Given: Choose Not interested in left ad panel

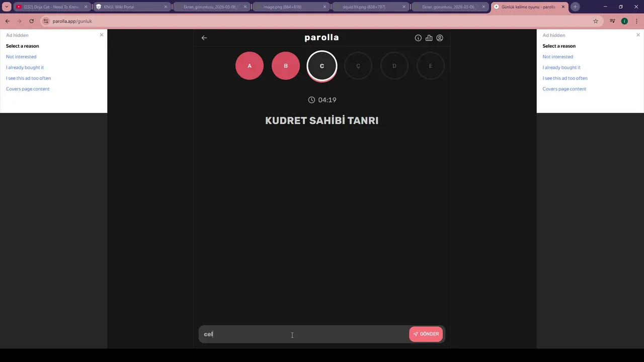Looking at the screenshot, I should (21, 57).
